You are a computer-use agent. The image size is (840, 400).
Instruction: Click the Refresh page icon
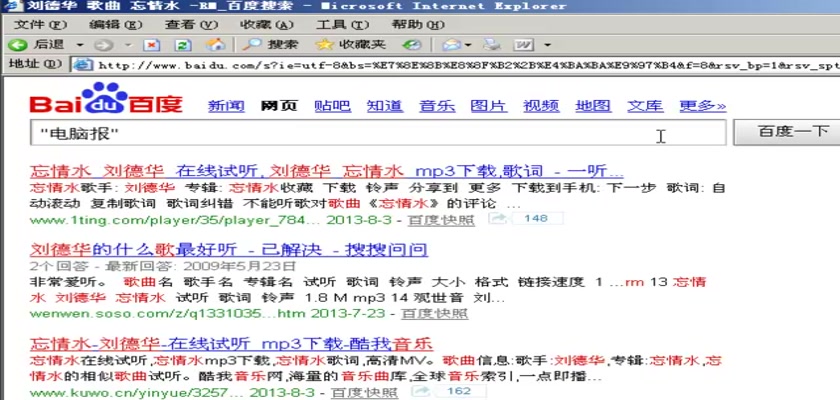coord(183,45)
